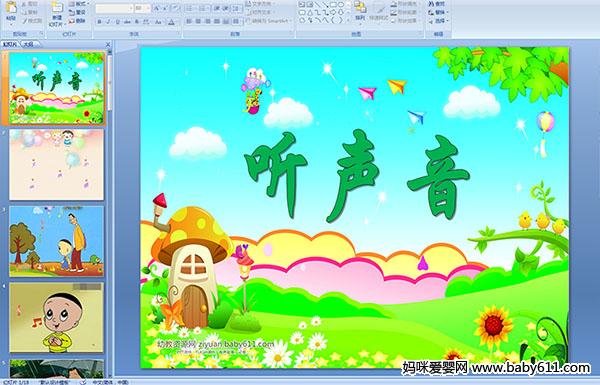Choose the text box shape in gallery

(x=302, y=4)
